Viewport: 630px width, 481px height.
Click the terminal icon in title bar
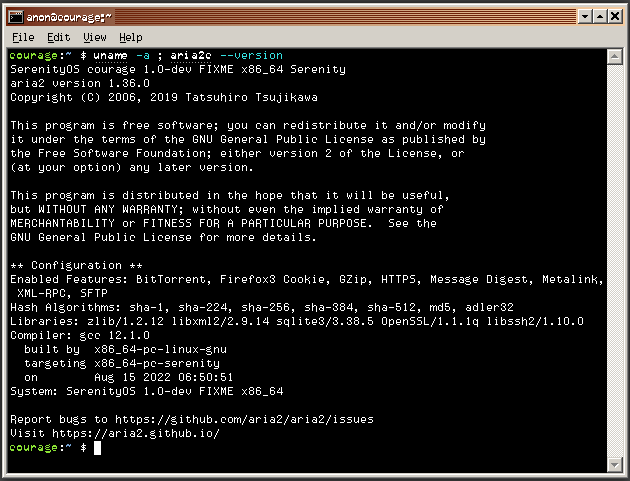pos(16,17)
